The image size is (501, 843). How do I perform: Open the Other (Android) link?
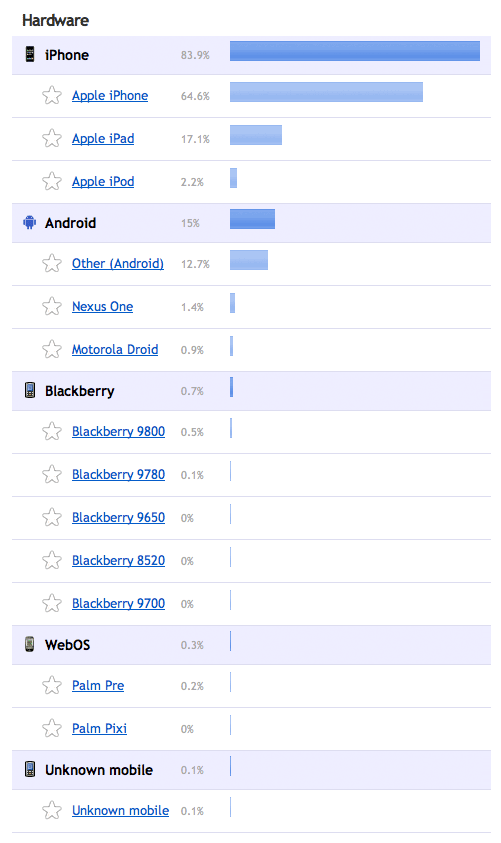[x=118, y=263]
